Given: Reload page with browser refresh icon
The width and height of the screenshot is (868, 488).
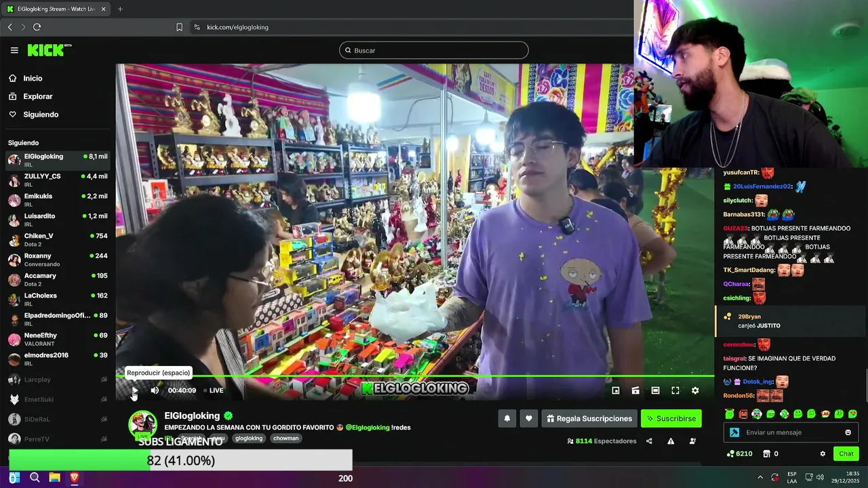Looking at the screenshot, I should coord(37,27).
